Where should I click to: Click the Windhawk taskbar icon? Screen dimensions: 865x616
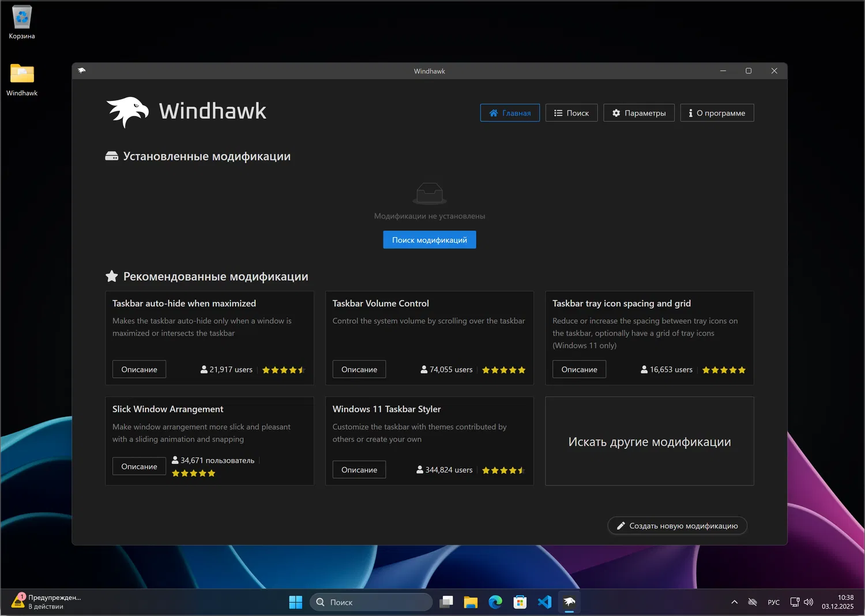click(x=569, y=602)
